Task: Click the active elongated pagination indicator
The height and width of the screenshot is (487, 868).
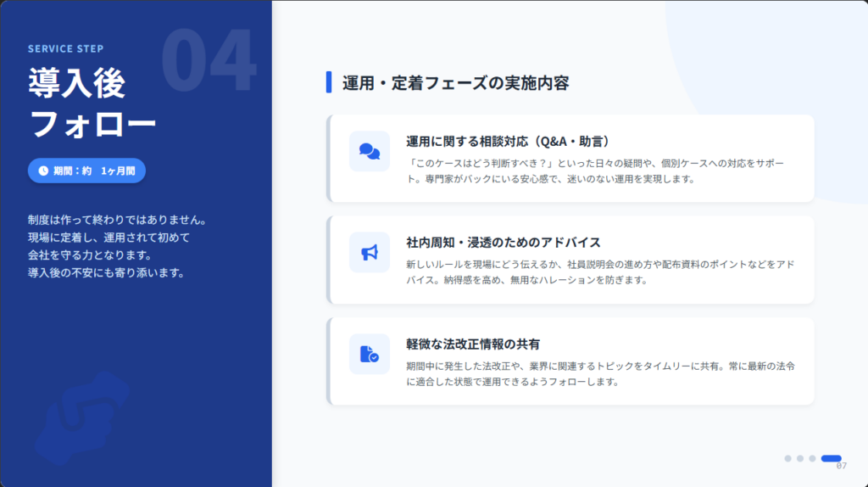Action: [832, 458]
